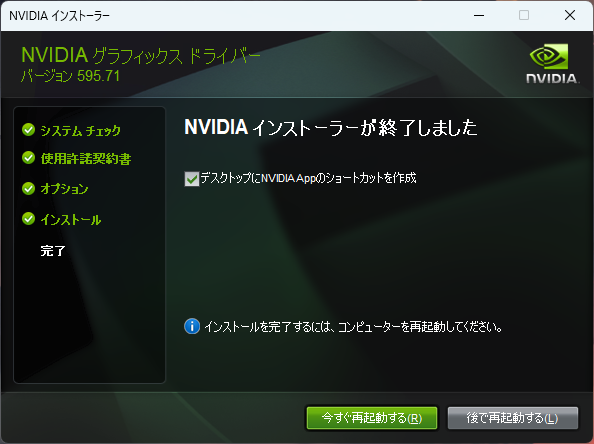
Task: Select the 完了 step label
Action: tap(53, 250)
